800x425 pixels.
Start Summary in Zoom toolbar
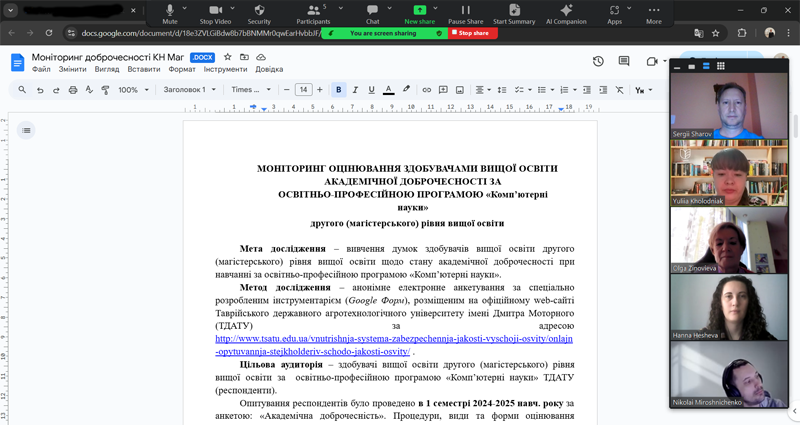[514, 14]
